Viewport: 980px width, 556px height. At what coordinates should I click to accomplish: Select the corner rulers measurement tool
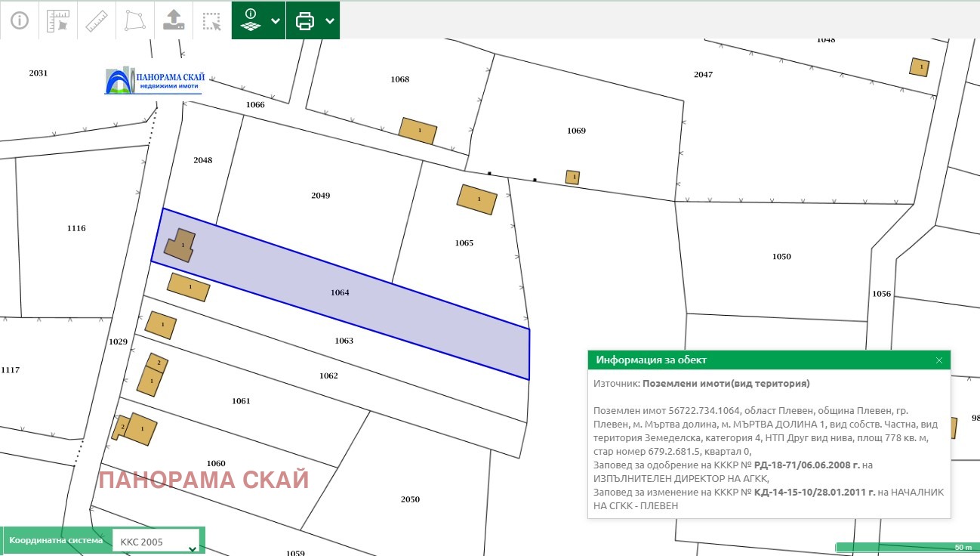point(57,20)
